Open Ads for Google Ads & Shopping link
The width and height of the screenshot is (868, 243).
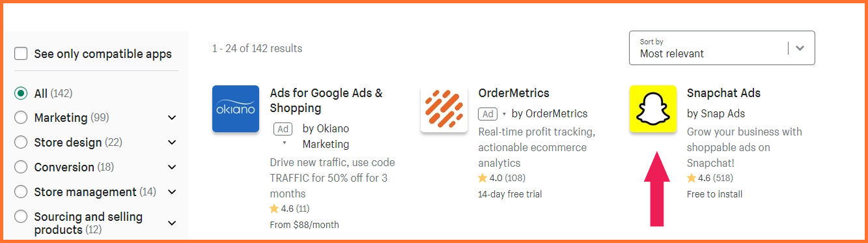(326, 100)
